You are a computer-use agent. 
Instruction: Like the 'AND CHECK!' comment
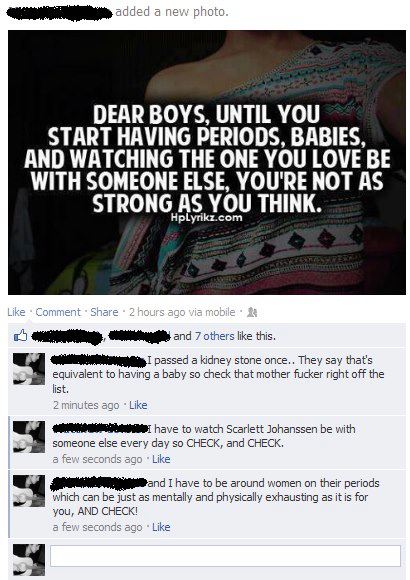[161, 527]
